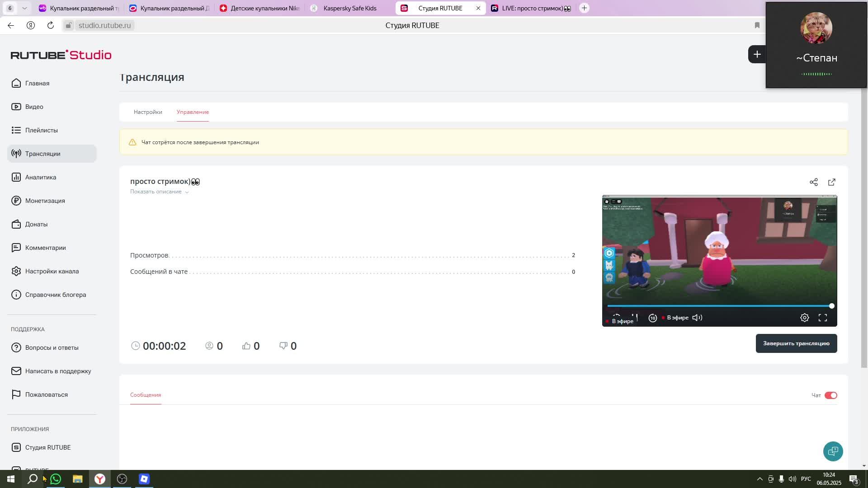Click Завершить трансляцию button

[x=796, y=343]
